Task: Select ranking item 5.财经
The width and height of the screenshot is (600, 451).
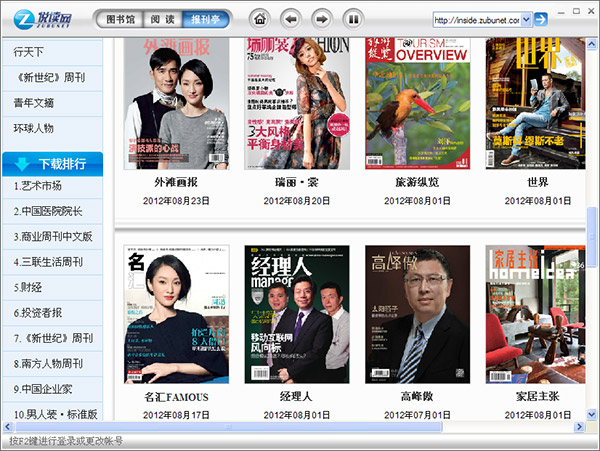Action: pos(52,288)
